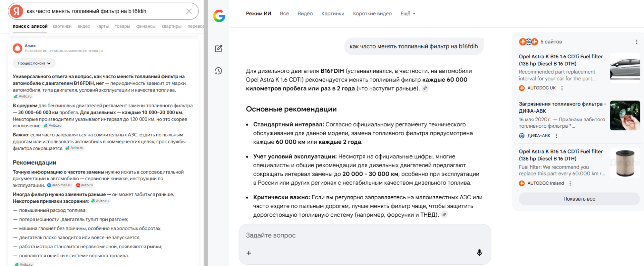Viewport: 644px width, 266px height.
Task: Click the 'Задайте вопрос' input field
Action: pyautogui.click(x=271, y=235)
